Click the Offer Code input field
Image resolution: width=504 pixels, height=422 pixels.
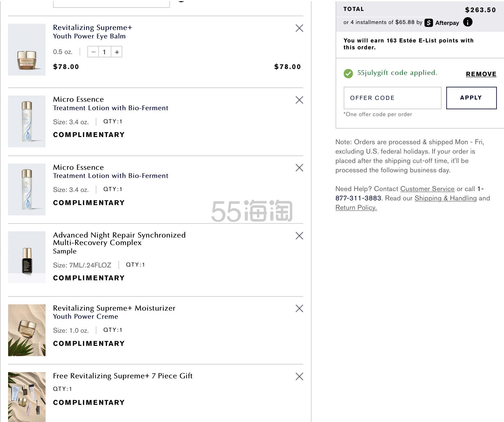click(x=392, y=98)
